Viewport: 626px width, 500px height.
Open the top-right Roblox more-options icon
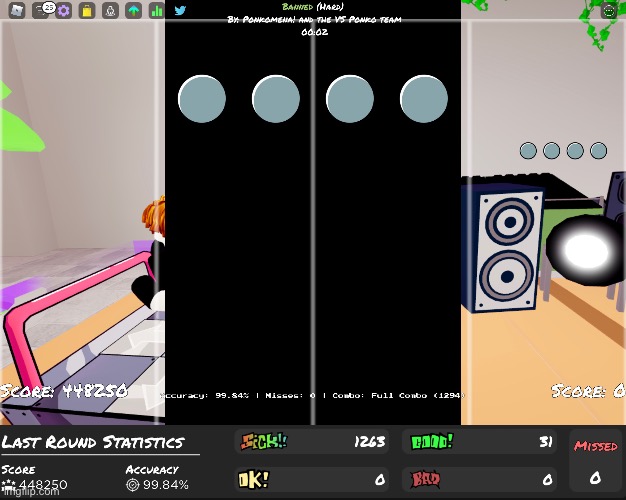coord(609,11)
